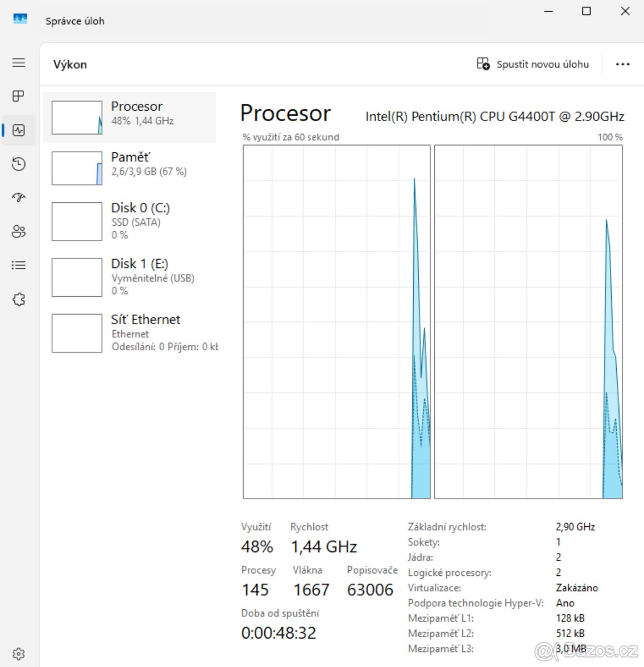The height and width of the screenshot is (667, 644).
Task: Click the 100 % graph scale label
Action: 610,137
